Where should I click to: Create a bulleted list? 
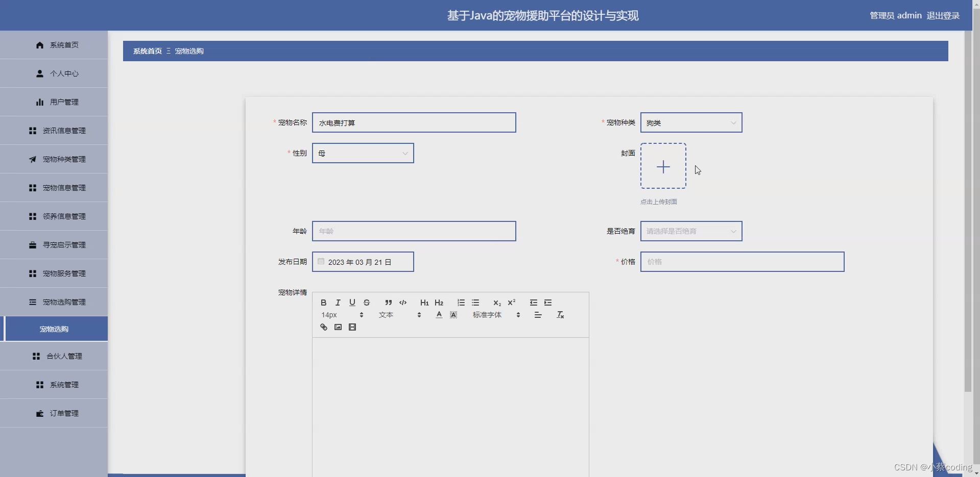[x=475, y=303]
